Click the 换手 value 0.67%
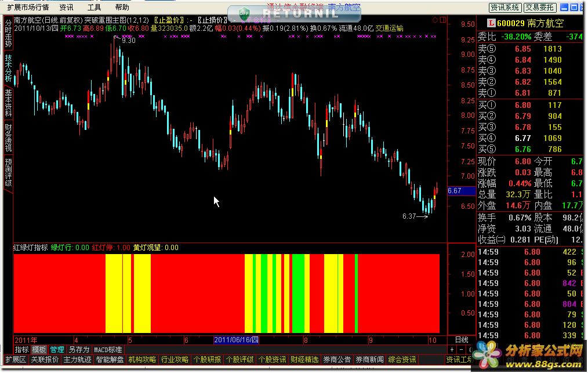The height and width of the screenshot is (373, 588). click(x=520, y=218)
